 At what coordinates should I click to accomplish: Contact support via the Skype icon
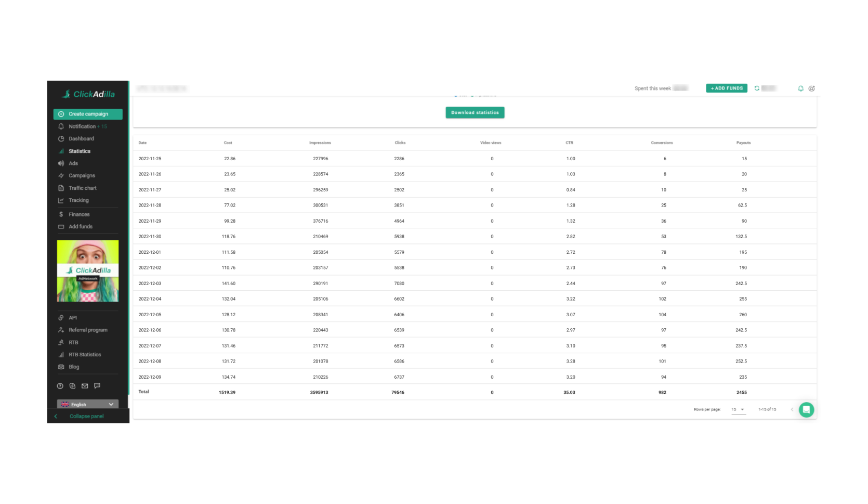pyautogui.click(x=72, y=385)
